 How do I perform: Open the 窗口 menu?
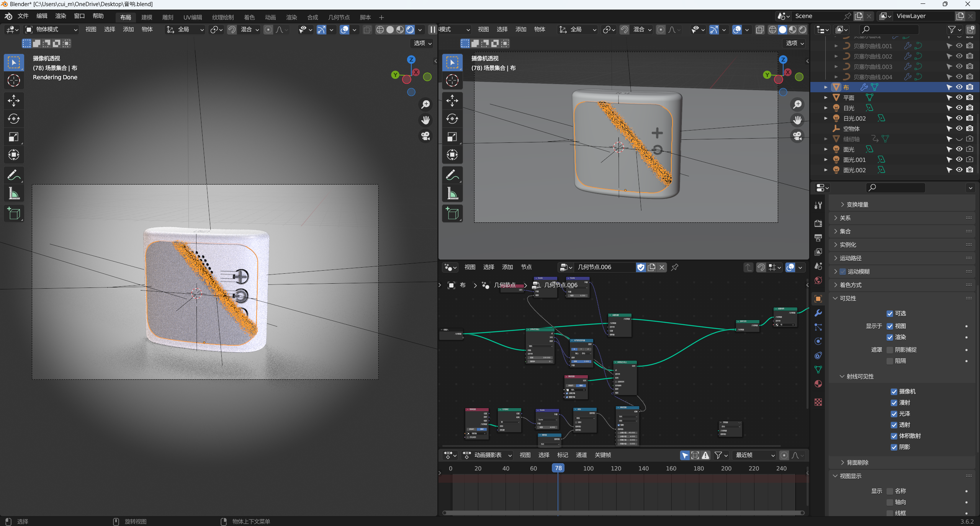(x=79, y=16)
